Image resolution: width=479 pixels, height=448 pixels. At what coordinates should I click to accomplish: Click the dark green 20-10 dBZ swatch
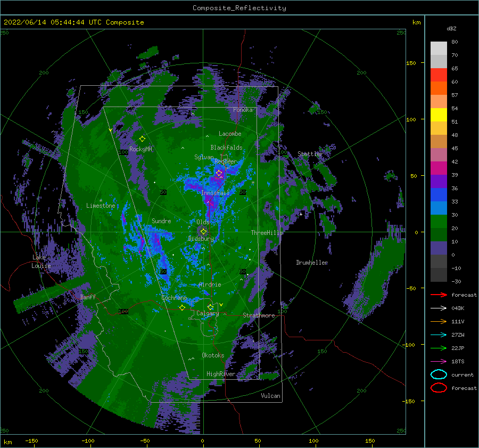point(439,235)
